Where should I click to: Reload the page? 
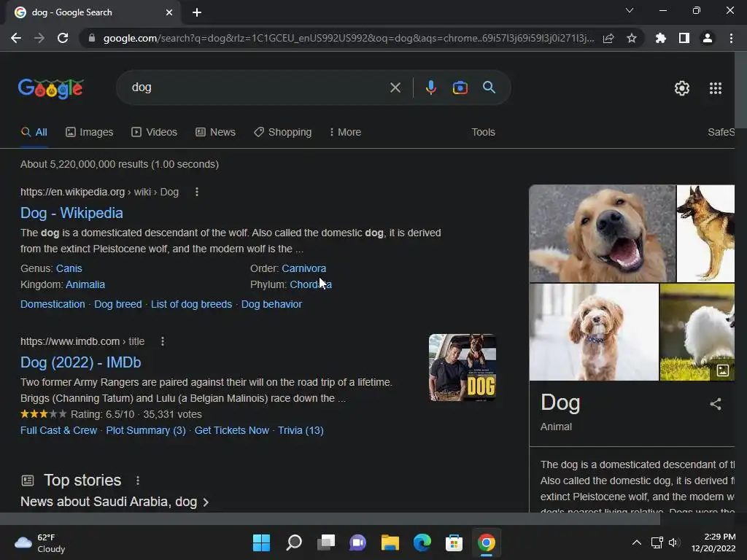click(63, 38)
